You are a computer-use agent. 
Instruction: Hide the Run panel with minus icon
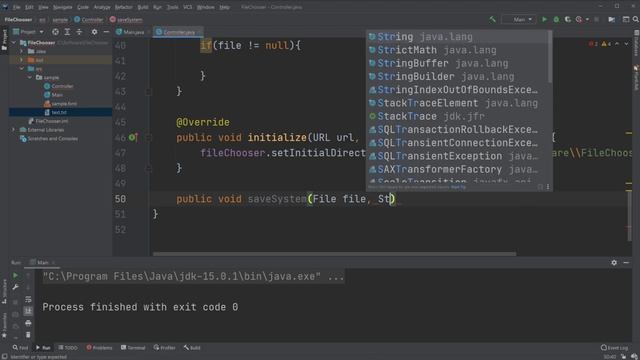click(x=626, y=262)
